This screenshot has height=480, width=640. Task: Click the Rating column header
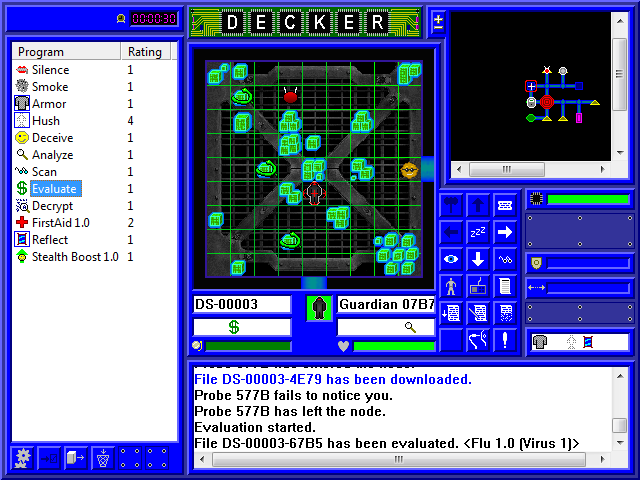(x=146, y=52)
